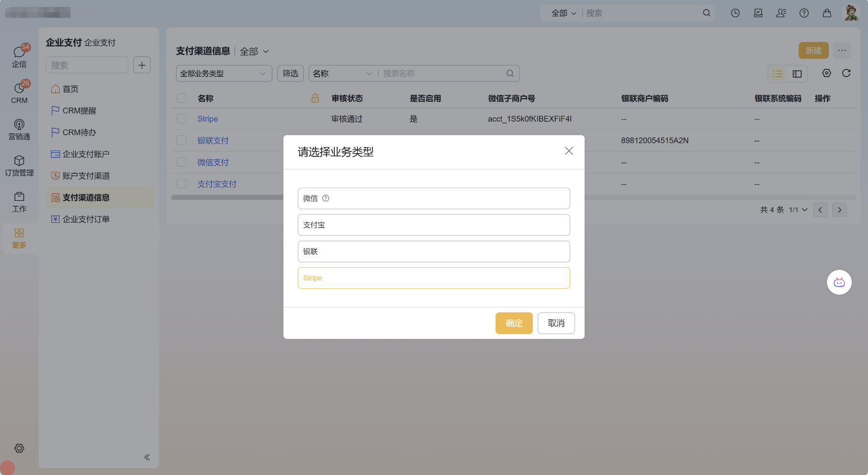Select 支付渠道信息 in sidebar
The height and width of the screenshot is (475, 868).
coord(100,197)
